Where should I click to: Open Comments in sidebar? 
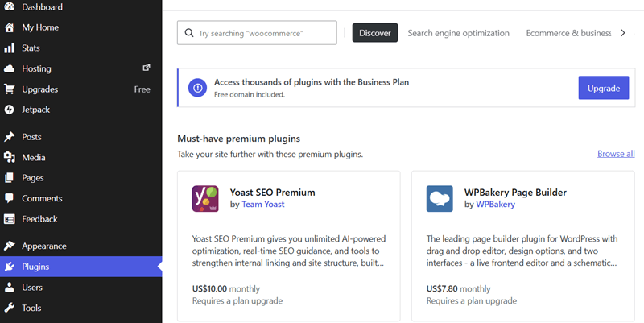[x=81, y=198]
